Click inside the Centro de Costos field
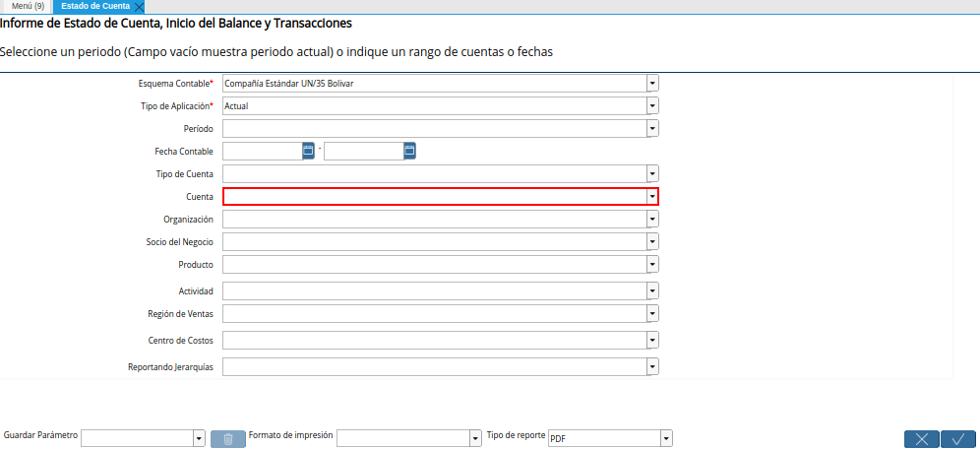The width and height of the screenshot is (980, 449). pos(435,340)
